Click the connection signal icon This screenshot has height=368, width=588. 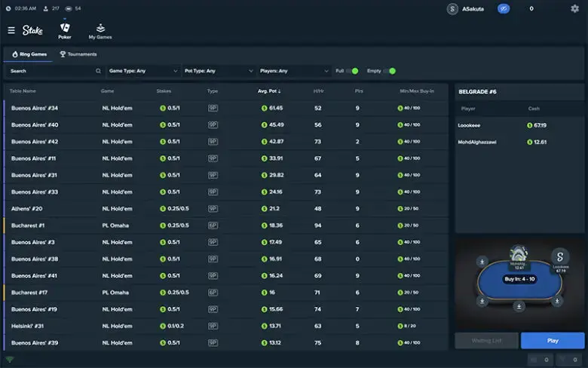(10, 360)
